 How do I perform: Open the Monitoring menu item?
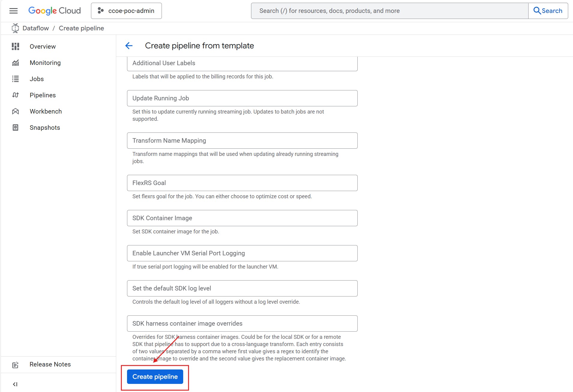pos(45,63)
